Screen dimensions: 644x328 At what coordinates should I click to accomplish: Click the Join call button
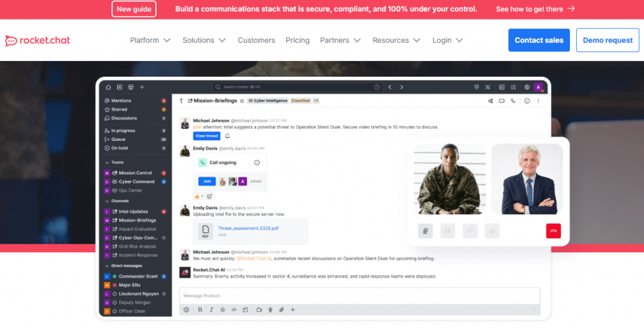tap(207, 181)
